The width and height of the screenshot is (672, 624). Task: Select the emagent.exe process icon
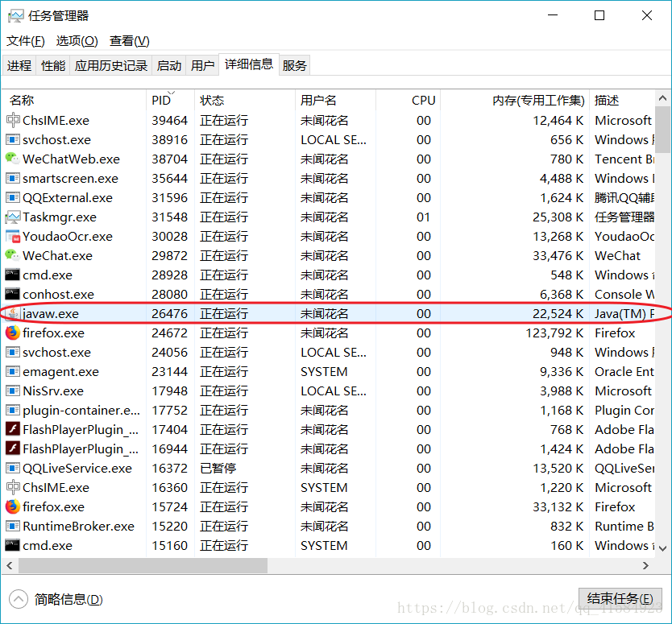(x=13, y=371)
